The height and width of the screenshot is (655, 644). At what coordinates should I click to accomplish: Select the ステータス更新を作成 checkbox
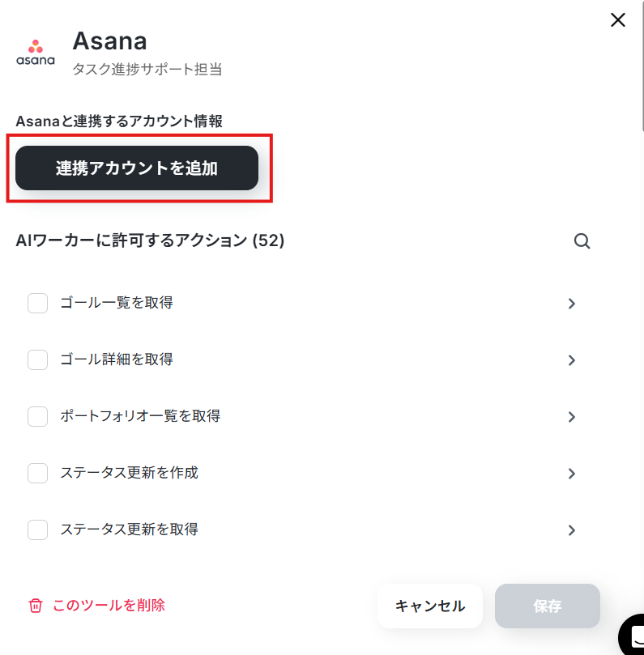[38, 473]
